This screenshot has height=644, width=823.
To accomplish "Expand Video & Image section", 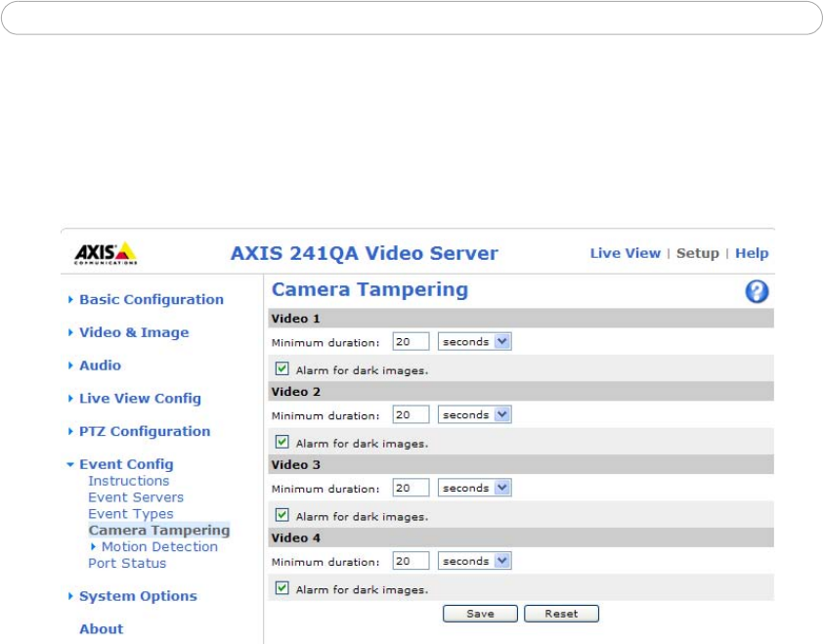I will [134, 332].
